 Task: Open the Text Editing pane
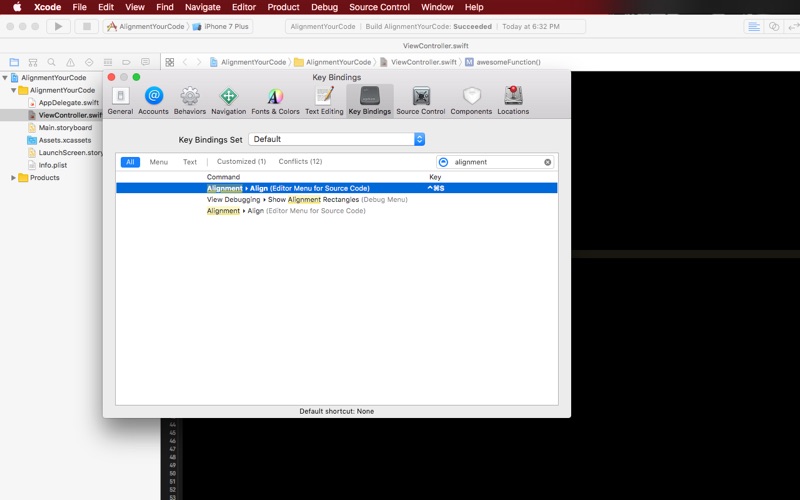tap(324, 101)
